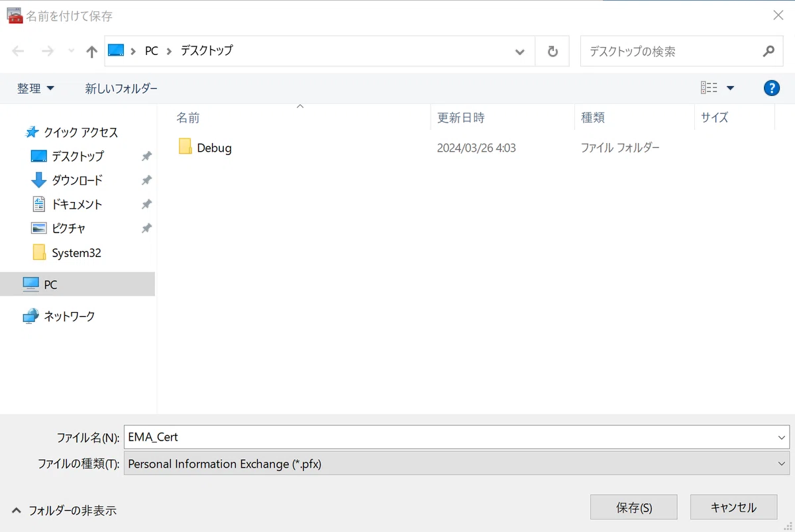Image resolution: width=795 pixels, height=532 pixels.
Task: Open the 整理 menu
Action: [36, 88]
